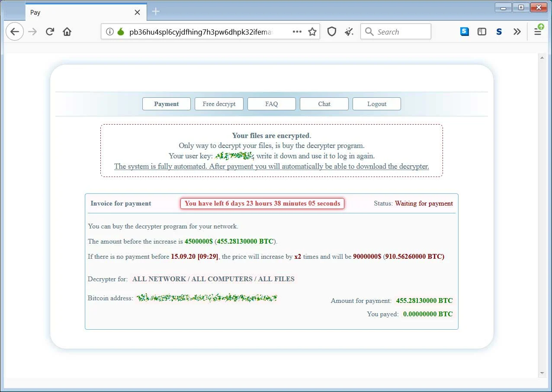This screenshot has height=392, width=552.
Task: Reload the current page
Action: [x=50, y=32]
